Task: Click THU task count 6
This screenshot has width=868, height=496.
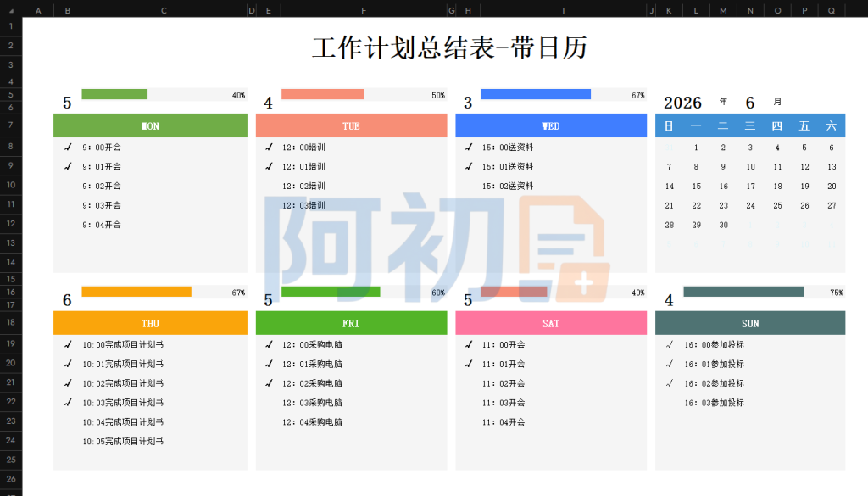Action: point(67,301)
